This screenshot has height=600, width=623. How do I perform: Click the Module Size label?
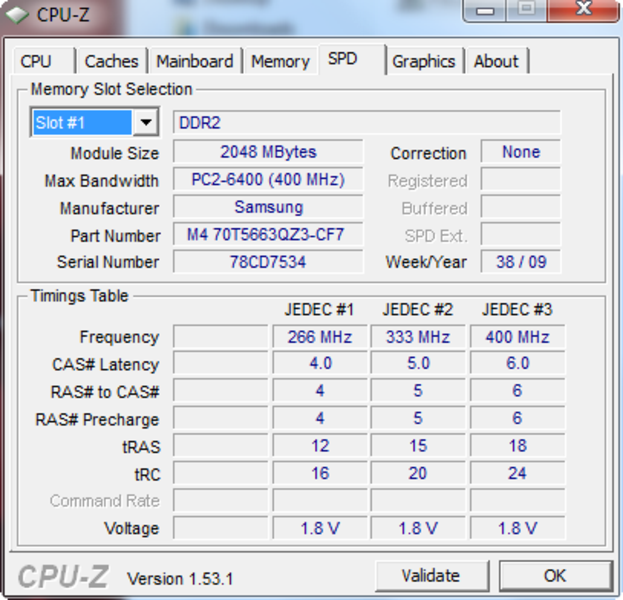click(115, 153)
